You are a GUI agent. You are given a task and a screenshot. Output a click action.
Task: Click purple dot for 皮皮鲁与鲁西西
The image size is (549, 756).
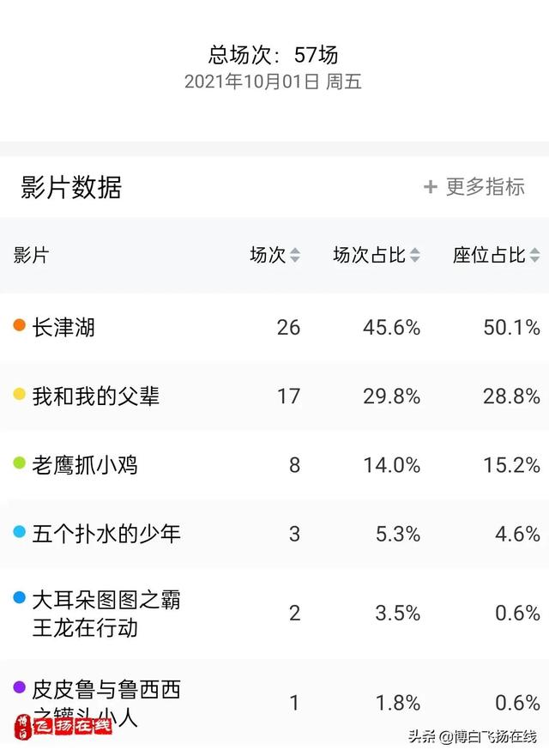(x=19, y=687)
